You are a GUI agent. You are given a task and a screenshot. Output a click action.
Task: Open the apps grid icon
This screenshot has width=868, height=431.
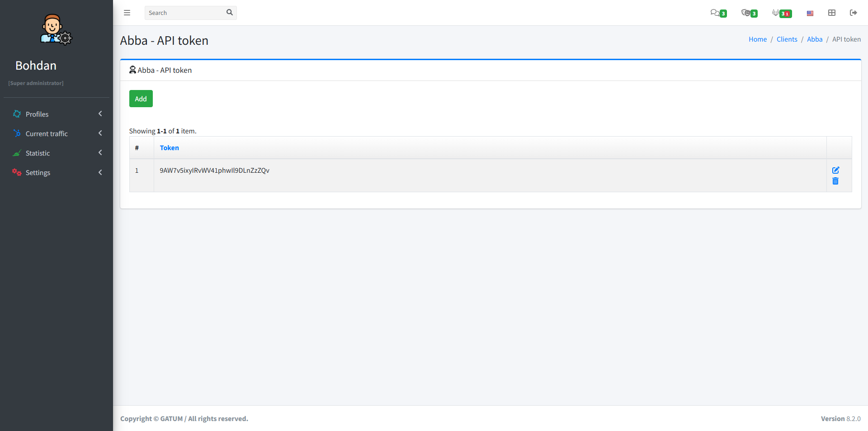[832, 13]
